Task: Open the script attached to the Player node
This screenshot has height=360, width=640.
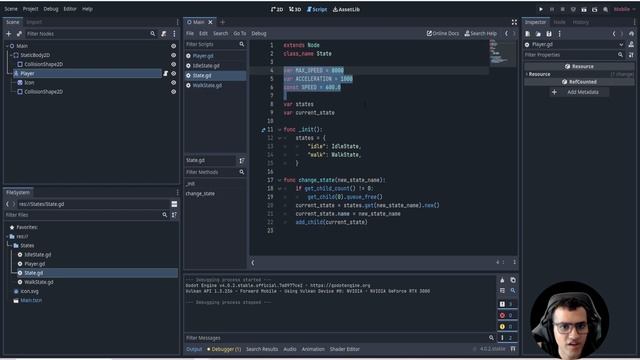Action: (x=166, y=73)
